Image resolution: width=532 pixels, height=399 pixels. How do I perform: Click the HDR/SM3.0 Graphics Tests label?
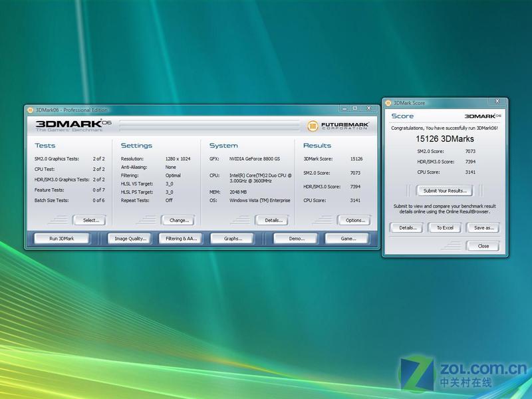(62, 180)
